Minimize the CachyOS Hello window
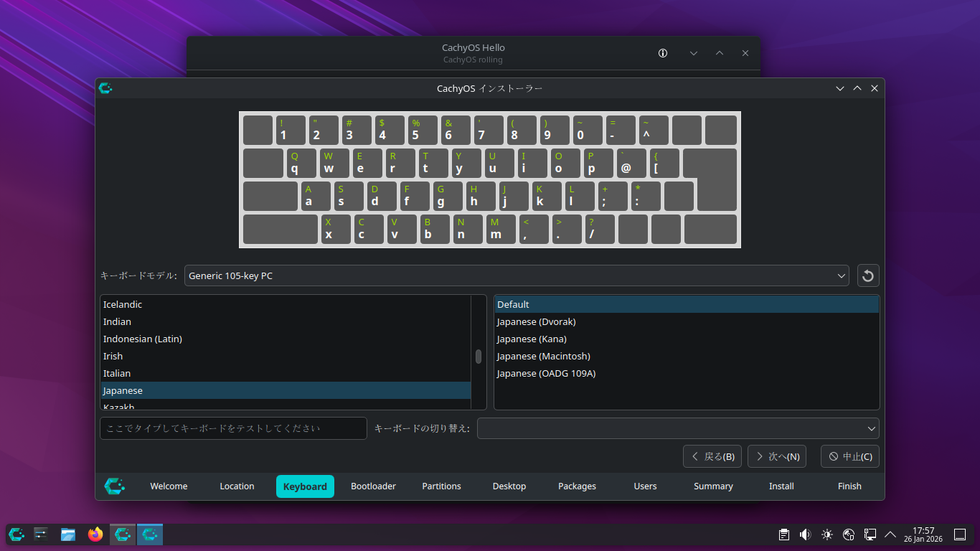980x551 pixels. tap(694, 53)
